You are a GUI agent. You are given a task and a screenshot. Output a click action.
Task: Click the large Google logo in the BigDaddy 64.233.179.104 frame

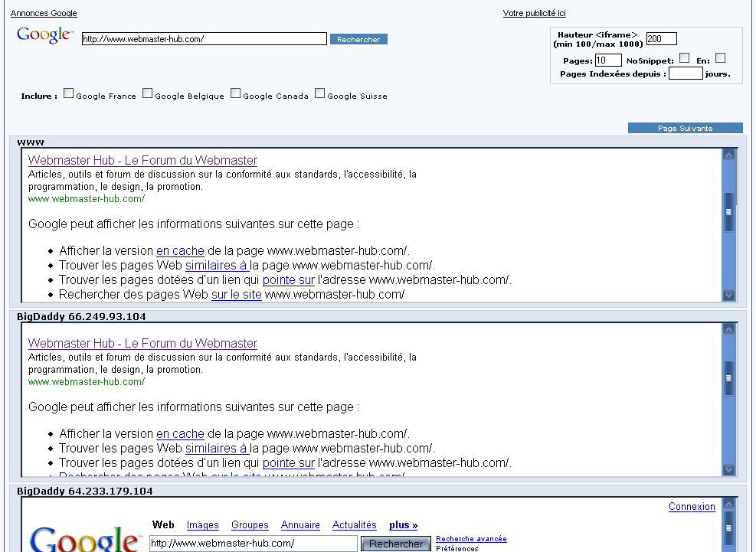tap(86, 538)
